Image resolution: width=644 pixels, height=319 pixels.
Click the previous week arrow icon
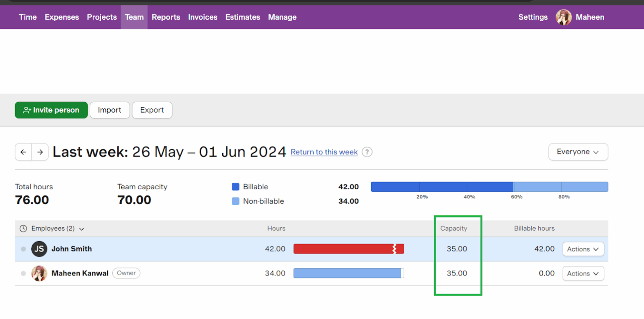[x=23, y=152]
